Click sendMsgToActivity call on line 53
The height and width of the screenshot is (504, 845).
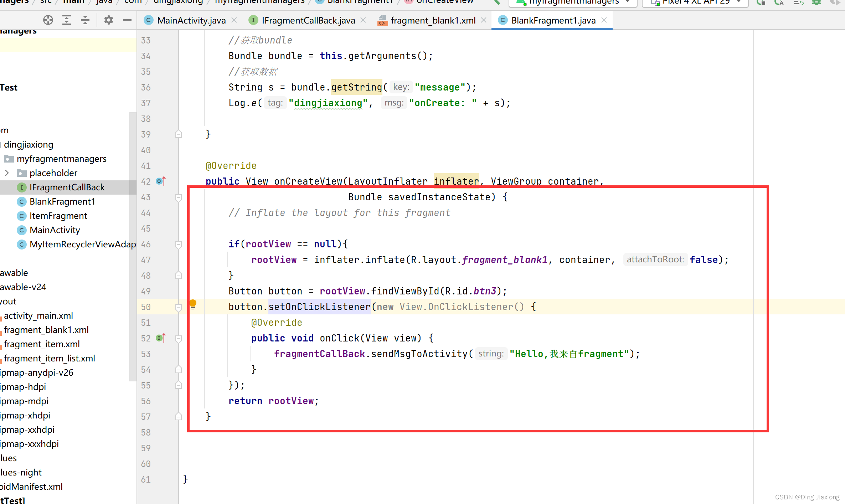pos(419,354)
